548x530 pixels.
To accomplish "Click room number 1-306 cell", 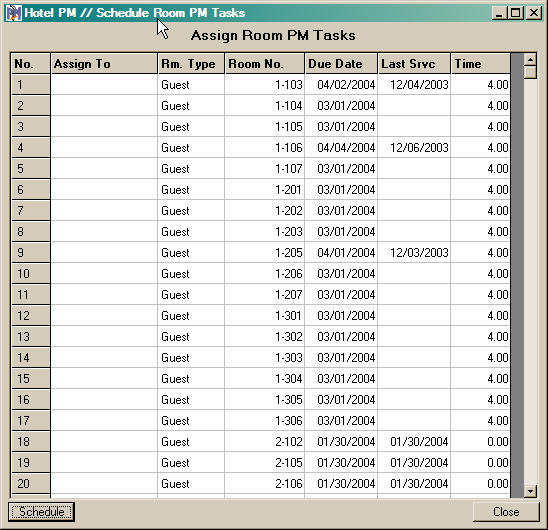I will point(265,421).
